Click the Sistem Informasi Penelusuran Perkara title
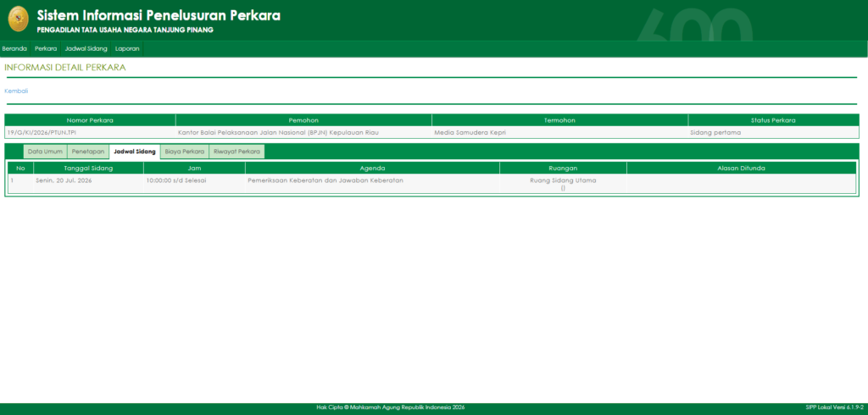The image size is (868, 415). pyautogui.click(x=159, y=15)
